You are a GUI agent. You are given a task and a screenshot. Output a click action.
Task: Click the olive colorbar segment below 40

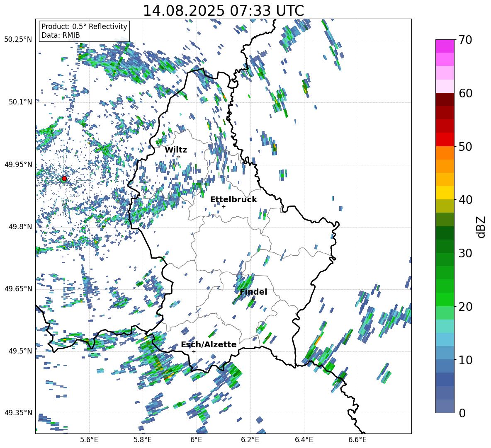pos(445,206)
